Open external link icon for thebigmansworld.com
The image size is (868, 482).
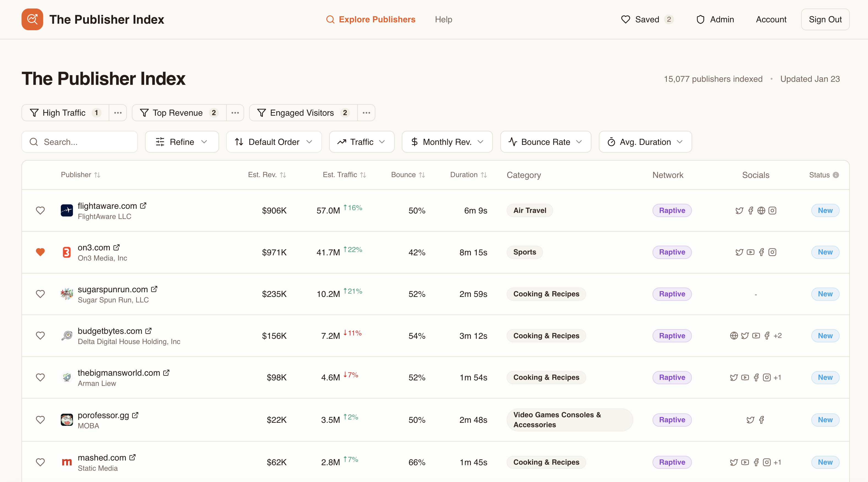(166, 372)
